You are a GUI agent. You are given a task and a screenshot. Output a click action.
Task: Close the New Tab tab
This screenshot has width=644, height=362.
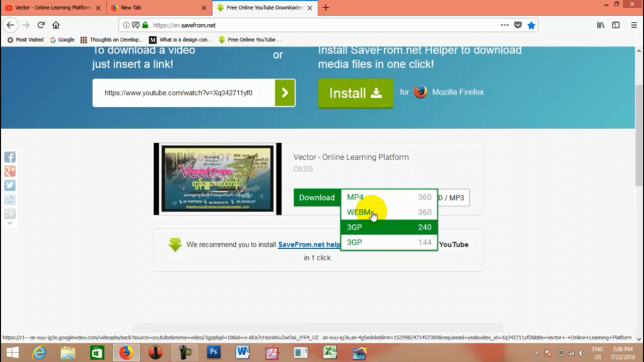[x=204, y=8]
